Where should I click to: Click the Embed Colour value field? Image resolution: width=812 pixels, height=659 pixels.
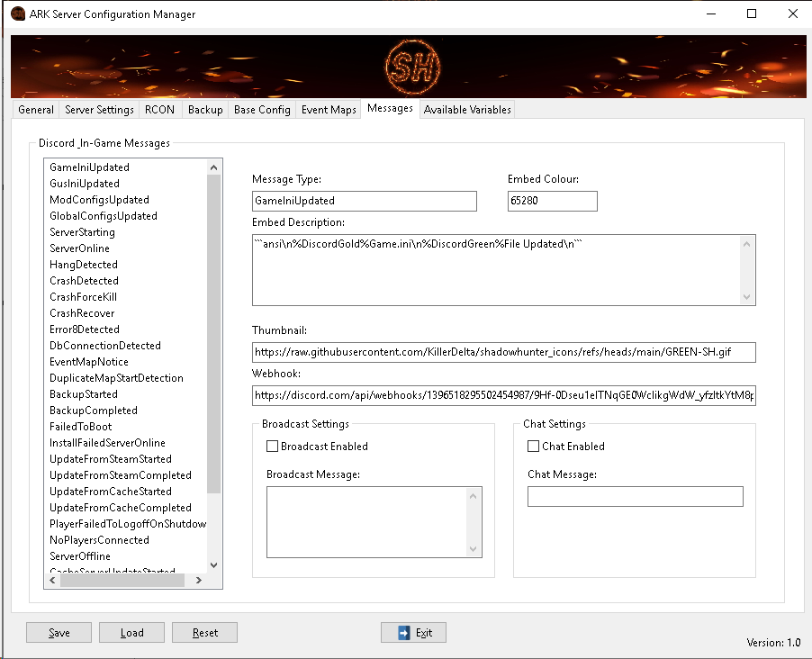pos(552,201)
